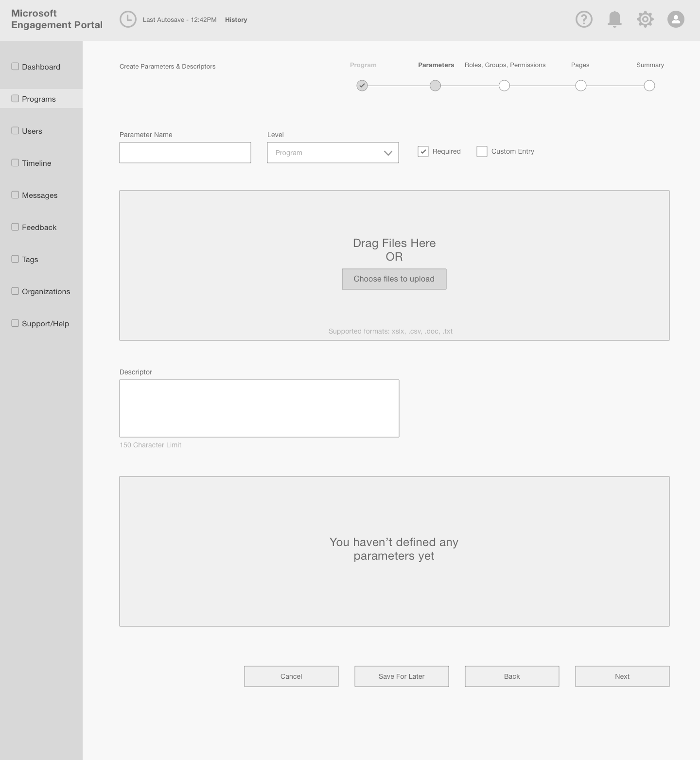This screenshot has height=760, width=700.
Task: Click the Microsoft Engagement Portal title
Action: 57,19
